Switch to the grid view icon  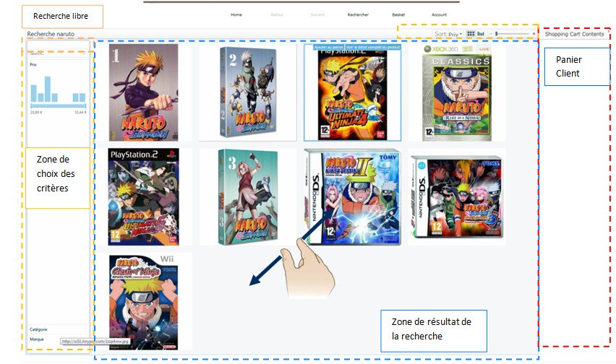[x=470, y=34]
